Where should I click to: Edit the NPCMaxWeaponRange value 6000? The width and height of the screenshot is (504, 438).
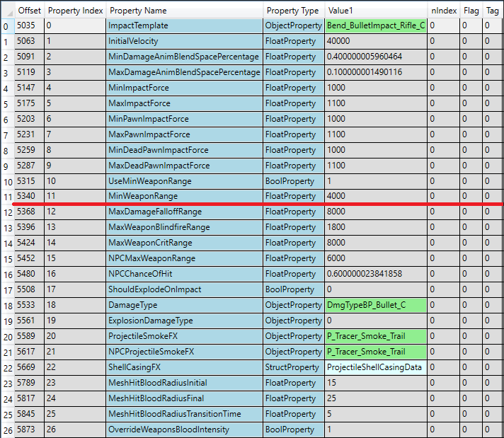[376, 258]
